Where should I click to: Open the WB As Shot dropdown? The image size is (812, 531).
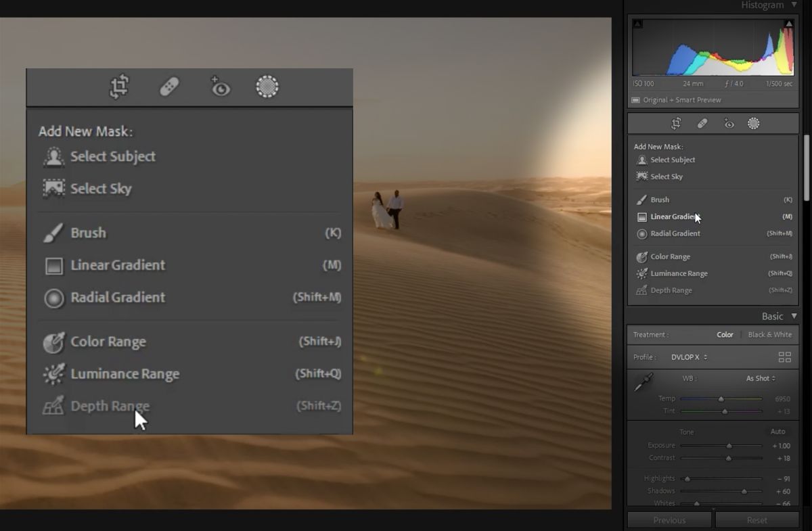point(759,378)
